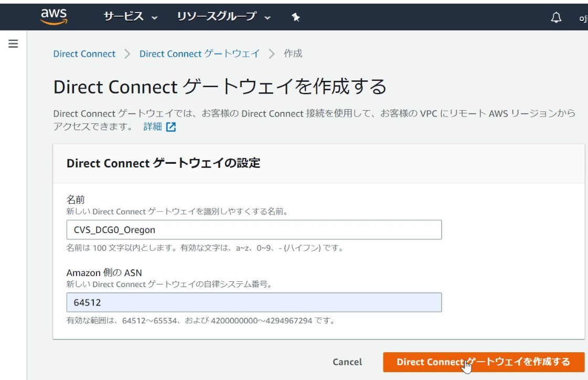This screenshot has height=380, width=588.
Task: Open the サービス services menu
Action: 131,16
